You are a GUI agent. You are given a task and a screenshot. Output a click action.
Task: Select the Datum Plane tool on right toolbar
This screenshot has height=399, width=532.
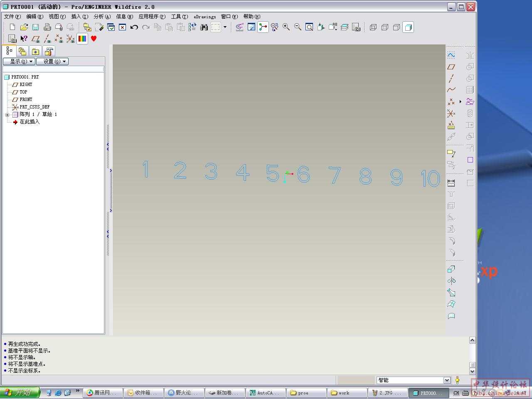(x=451, y=67)
